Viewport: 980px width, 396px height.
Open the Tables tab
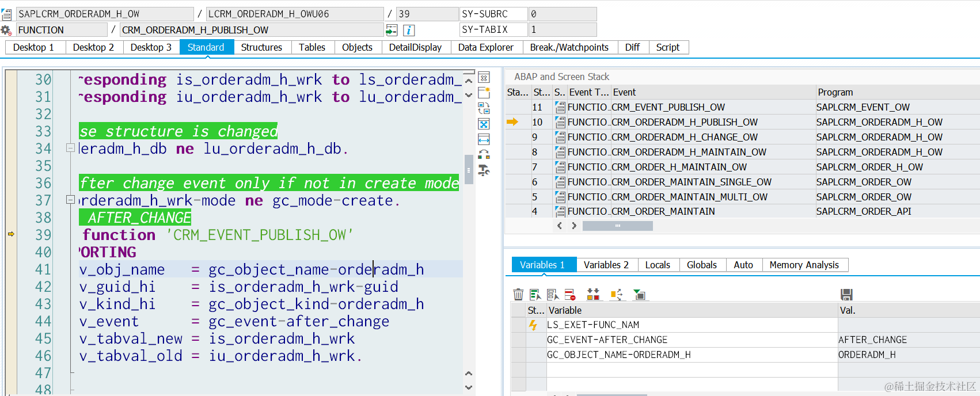(x=312, y=47)
